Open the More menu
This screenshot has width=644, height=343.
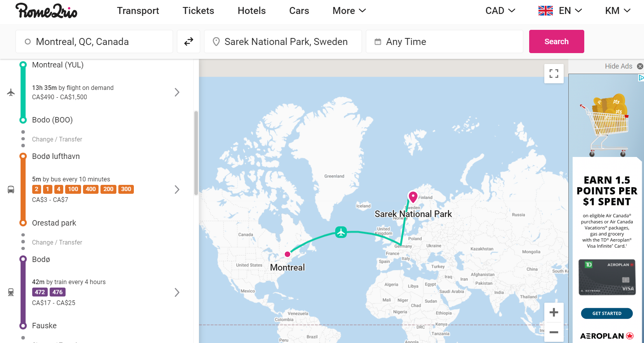tap(349, 11)
